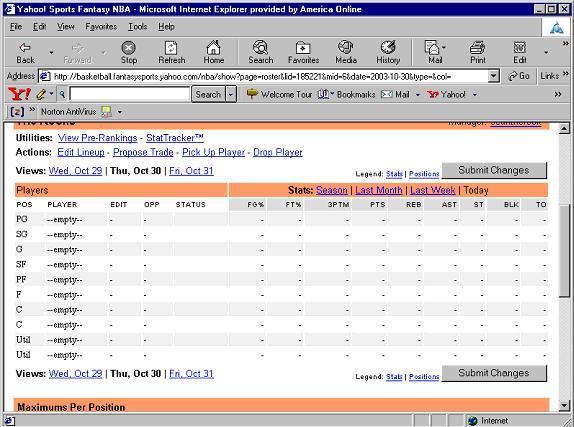Open the Edit toolbar icon
This screenshot has width=574, height=427.
(x=520, y=48)
